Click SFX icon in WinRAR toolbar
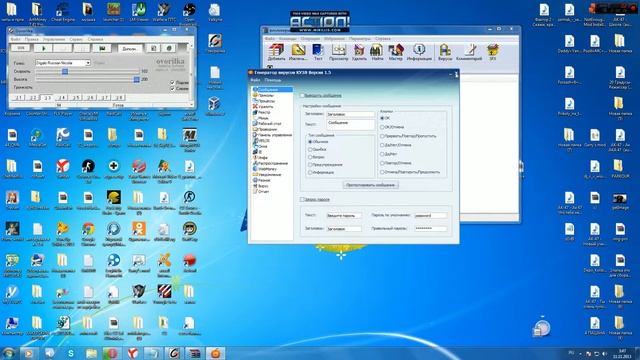This screenshot has height=360, width=640. click(x=493, y=53)
